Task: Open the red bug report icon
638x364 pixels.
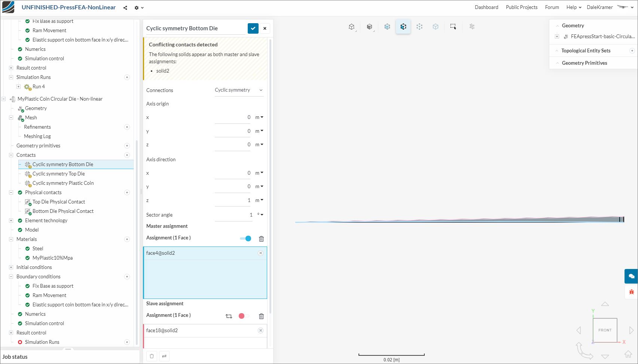Action: click(632, 292)
